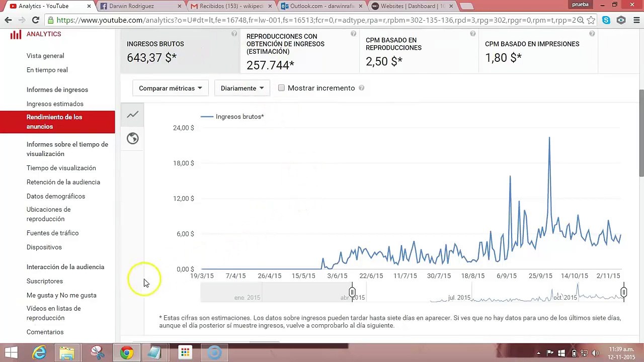
Task: Show hidden tray icons arrow
Action: 538,353
